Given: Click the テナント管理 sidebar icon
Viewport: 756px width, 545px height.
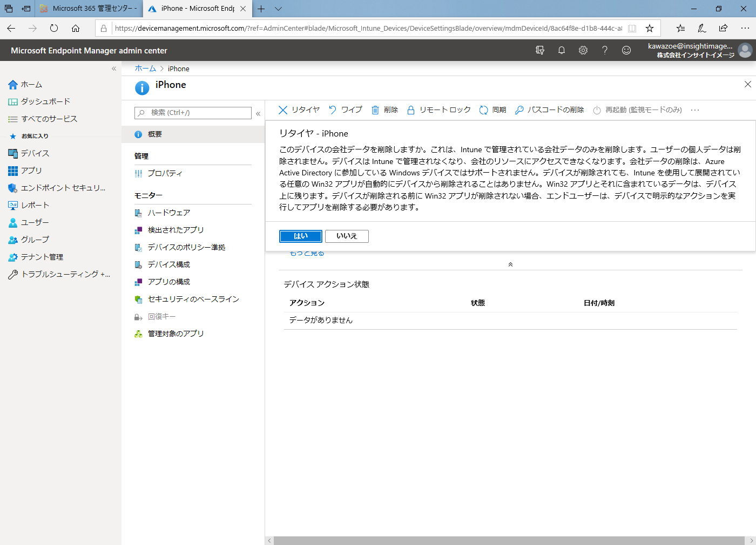Looking at the screenshot, I should (13, 257).
